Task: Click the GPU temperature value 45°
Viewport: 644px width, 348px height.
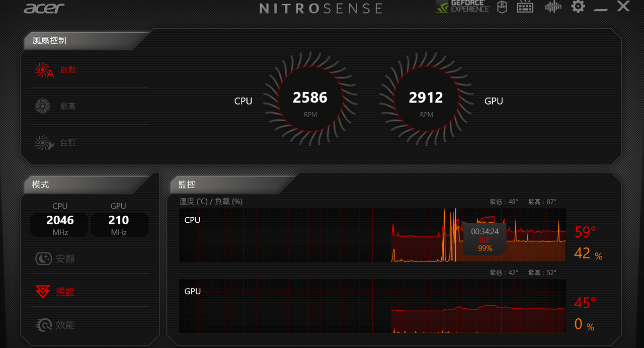Action: point(585,303)
